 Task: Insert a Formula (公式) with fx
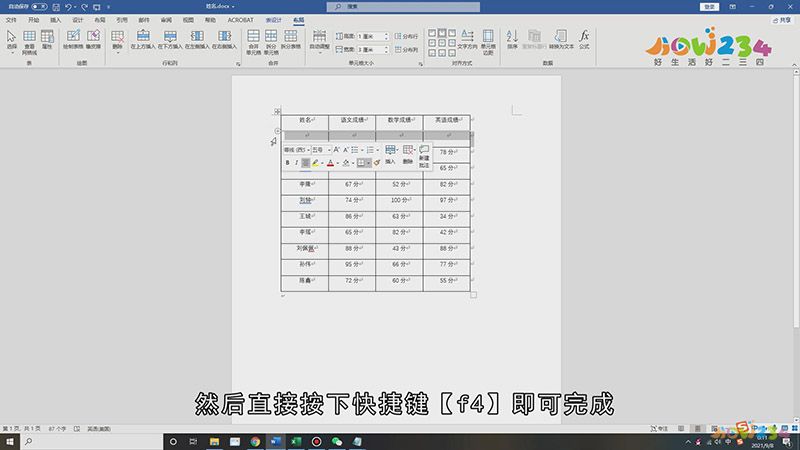[584, 39]
